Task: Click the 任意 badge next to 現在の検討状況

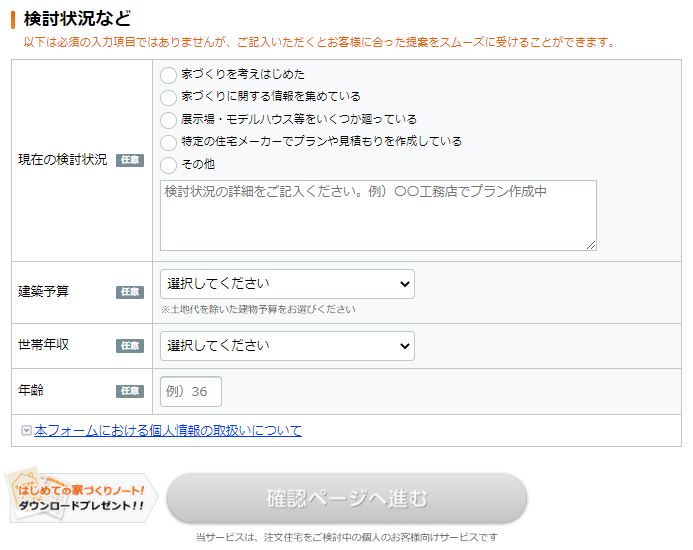Action: click(x=130, y=160)
